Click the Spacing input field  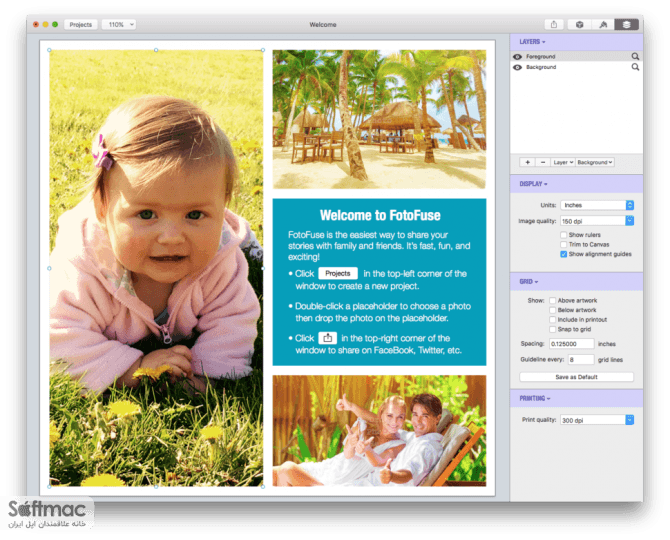coord(571,343)
